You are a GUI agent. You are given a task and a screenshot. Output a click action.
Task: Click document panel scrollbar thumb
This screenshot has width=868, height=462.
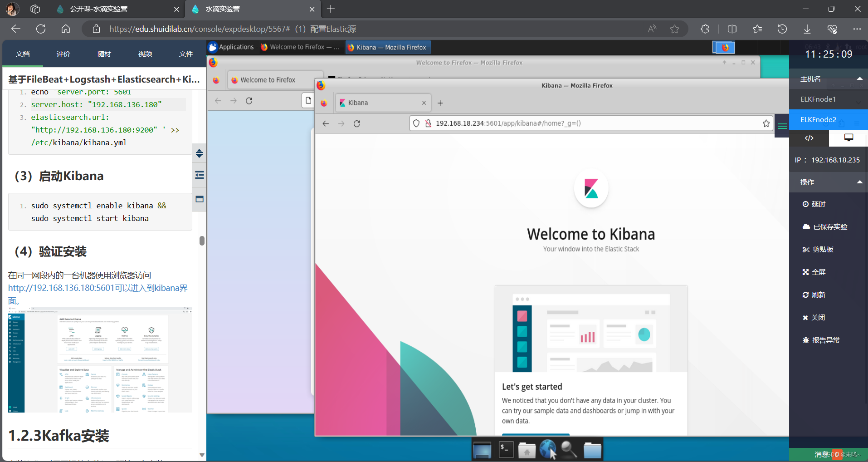click(x=202, y=241)
